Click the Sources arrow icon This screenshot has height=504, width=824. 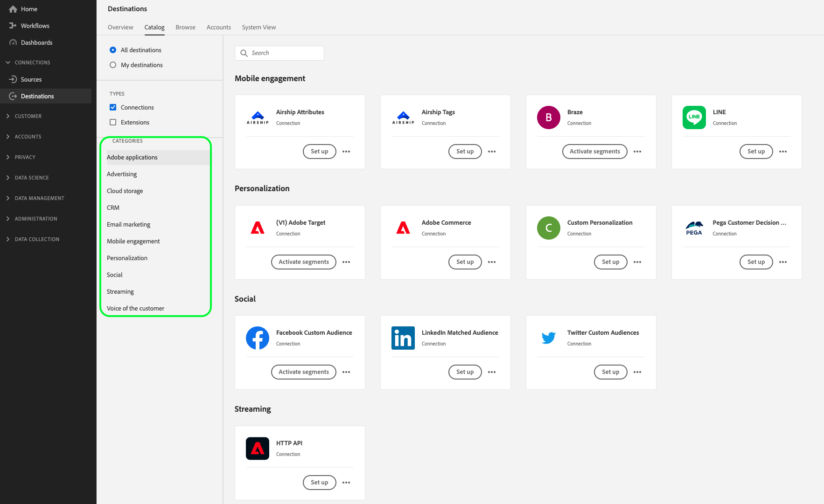pos(13,79)
